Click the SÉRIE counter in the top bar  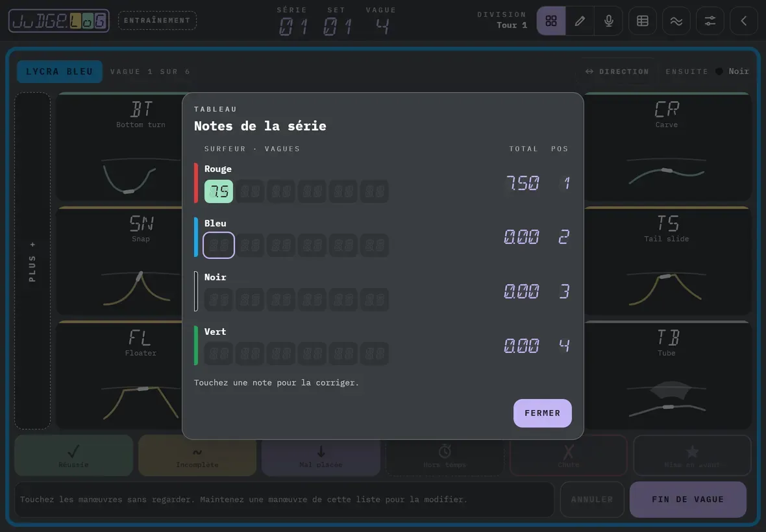[292, 21]
